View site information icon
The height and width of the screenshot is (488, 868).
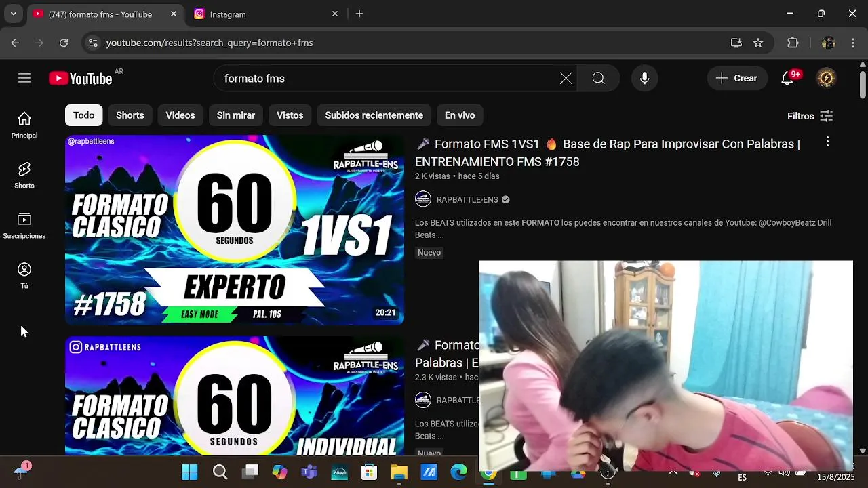[94, 43]
